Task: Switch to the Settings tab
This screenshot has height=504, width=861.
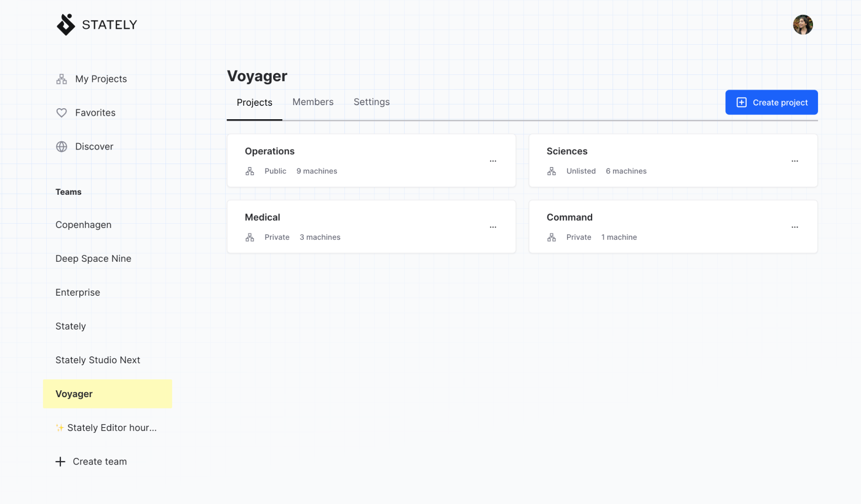Action: point(371,102)
